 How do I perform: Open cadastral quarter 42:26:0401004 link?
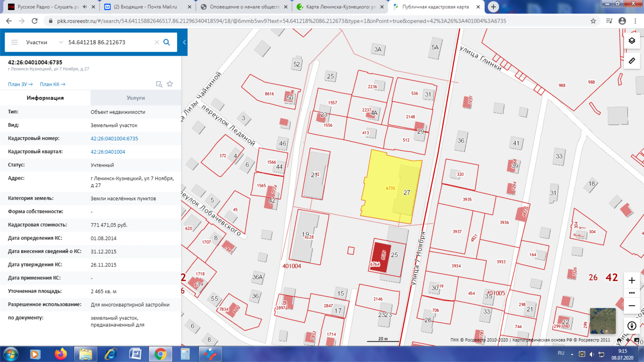point(108,152)
